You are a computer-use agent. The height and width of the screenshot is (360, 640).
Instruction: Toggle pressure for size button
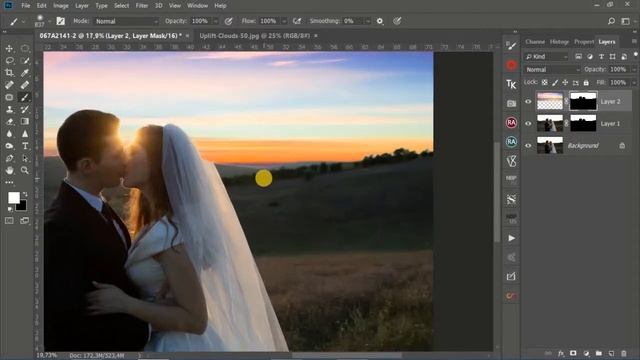click(x=397, y=21)
